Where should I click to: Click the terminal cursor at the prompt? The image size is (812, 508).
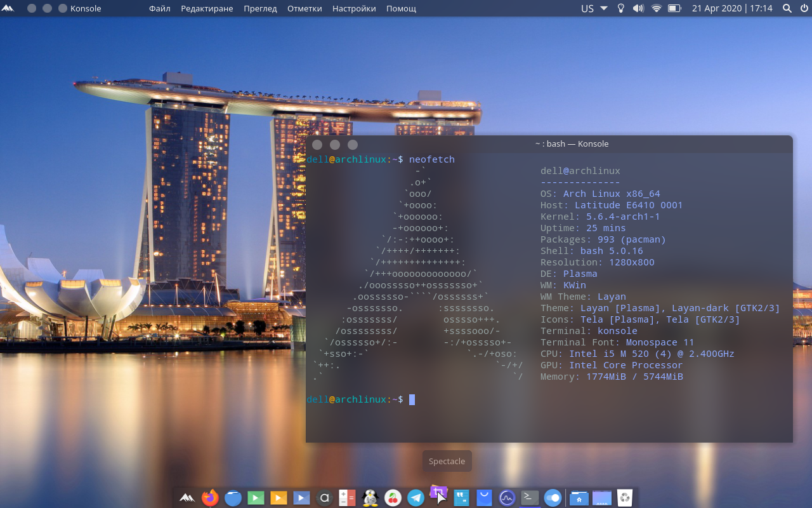click(412, 399)
